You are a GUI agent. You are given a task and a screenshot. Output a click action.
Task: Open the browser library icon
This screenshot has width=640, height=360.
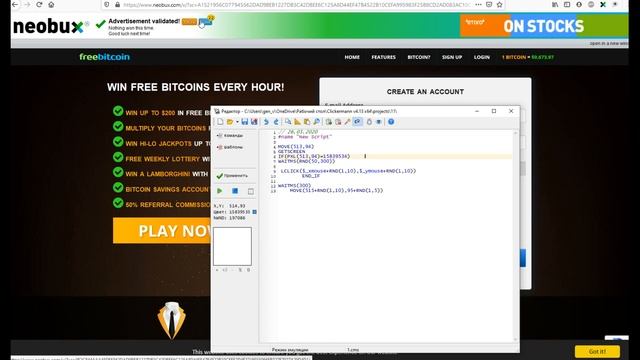pos(555,4)
